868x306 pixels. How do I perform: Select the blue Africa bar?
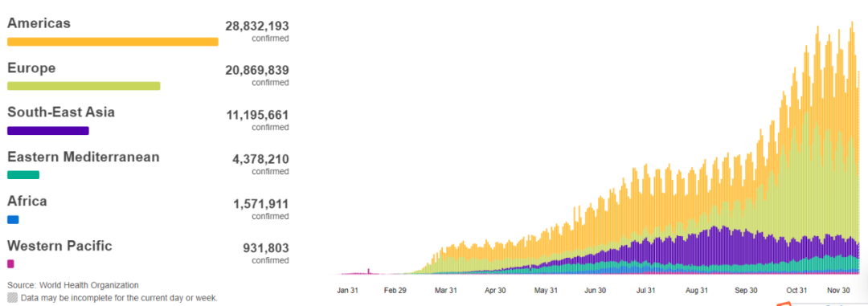[x=13, y=220]
